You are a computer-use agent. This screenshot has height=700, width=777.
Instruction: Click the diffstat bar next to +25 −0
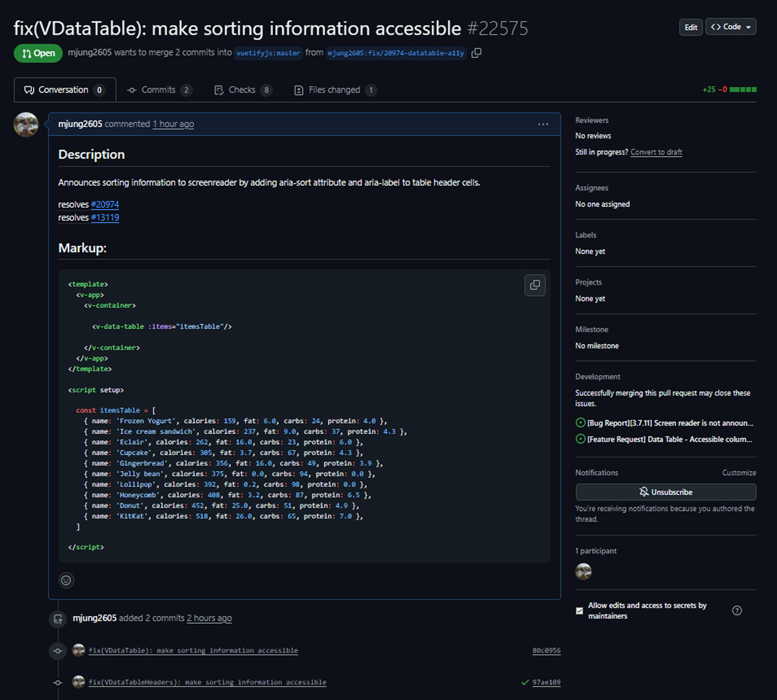coord(743,90)
